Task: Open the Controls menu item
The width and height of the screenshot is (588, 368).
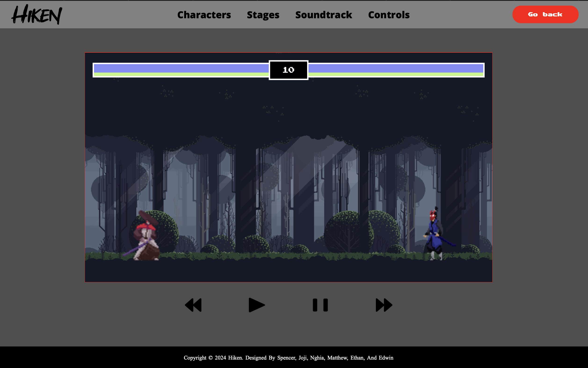Action: point(388,15)
